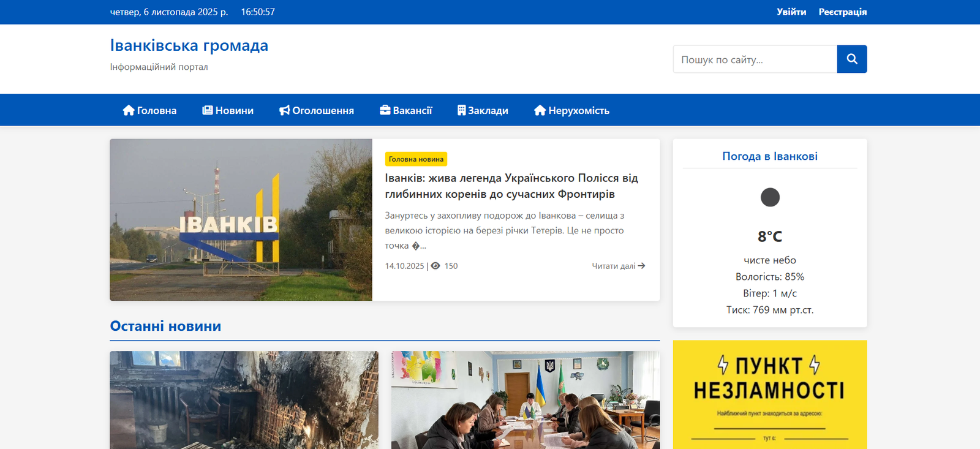
Task: Click the Головна новина yellow badge
Action: [416, 159]
